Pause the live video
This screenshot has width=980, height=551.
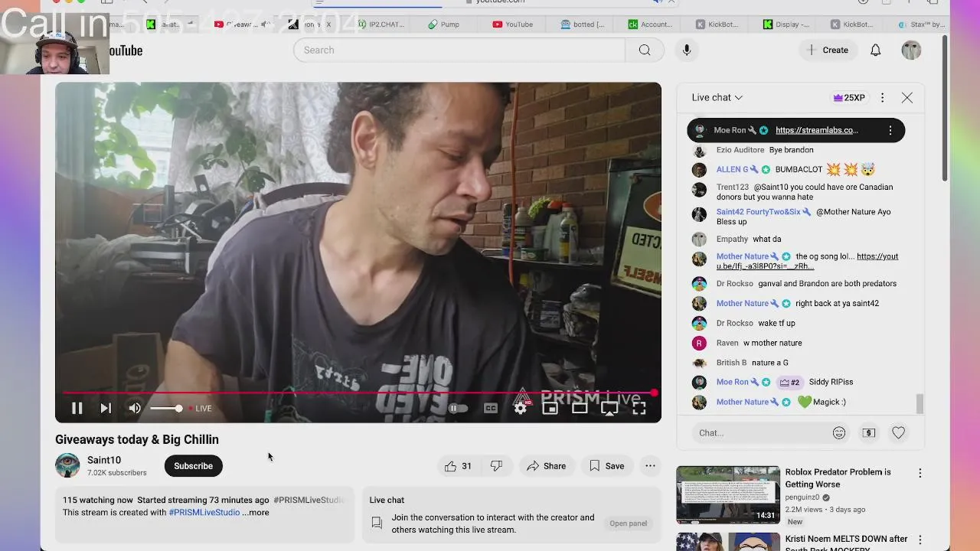pyautogui.click(x=77, y=409)
